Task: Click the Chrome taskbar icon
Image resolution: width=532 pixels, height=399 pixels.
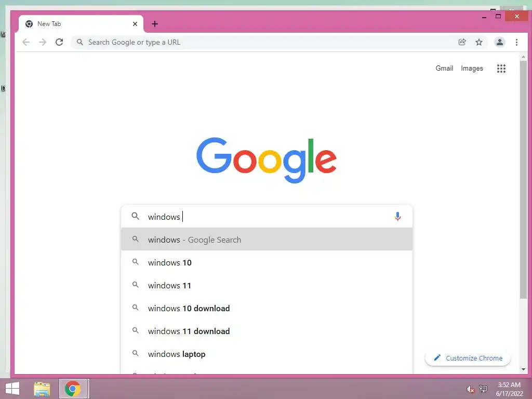Action: pos(73,389)
